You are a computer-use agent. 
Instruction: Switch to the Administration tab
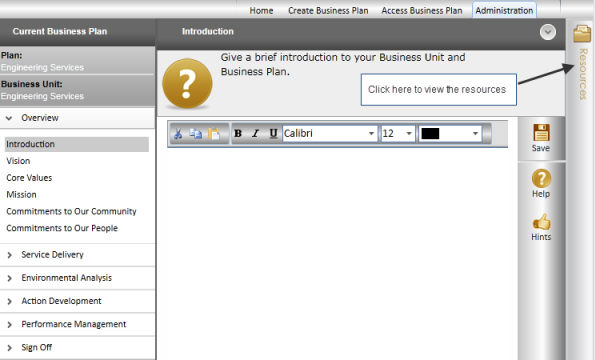pyautogui.click(x=504, y=10)
